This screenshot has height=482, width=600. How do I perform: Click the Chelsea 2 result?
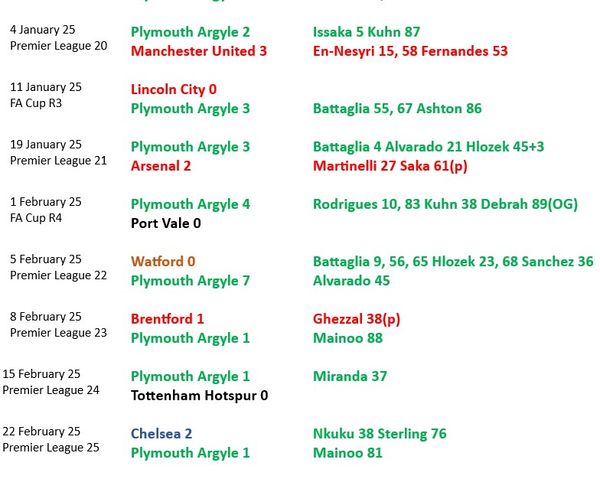tap(161, 434)
